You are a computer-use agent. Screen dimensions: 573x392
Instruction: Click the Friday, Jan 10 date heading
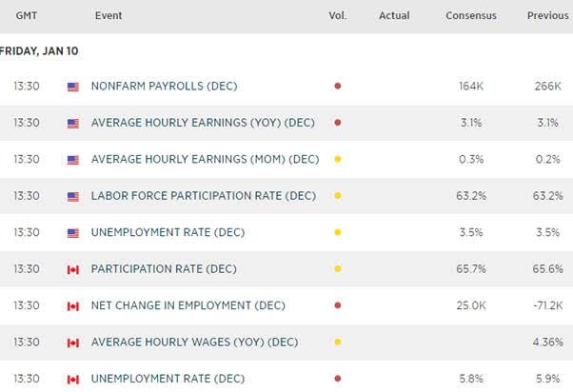pyautogui.click(x=39, y=50)
